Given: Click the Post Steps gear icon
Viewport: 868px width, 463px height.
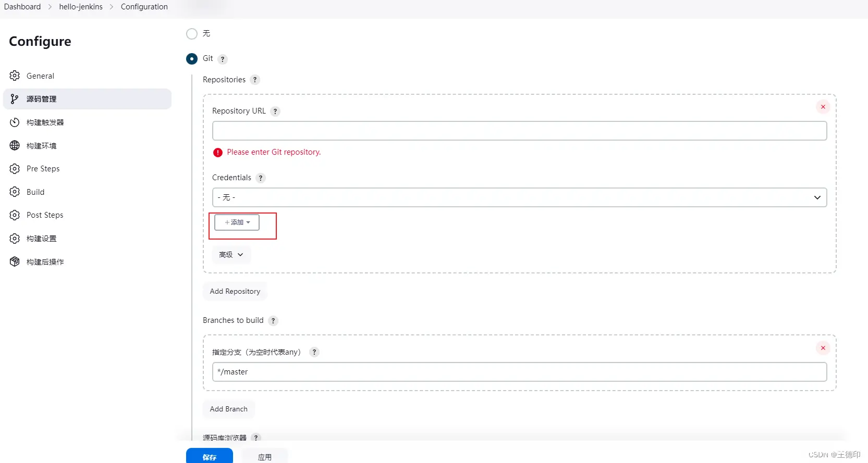Looking at the screenshot, I should pyautogui.click(x=15, y=215).
